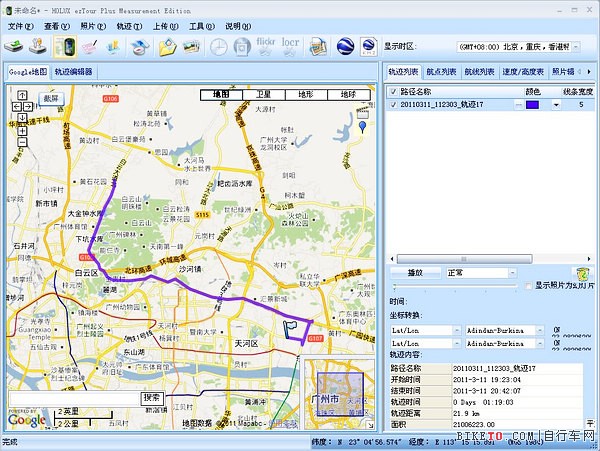The height and width of the screenshot is (451, 600).
Task: Click the open folder toolbar icon
Action: 166,46
